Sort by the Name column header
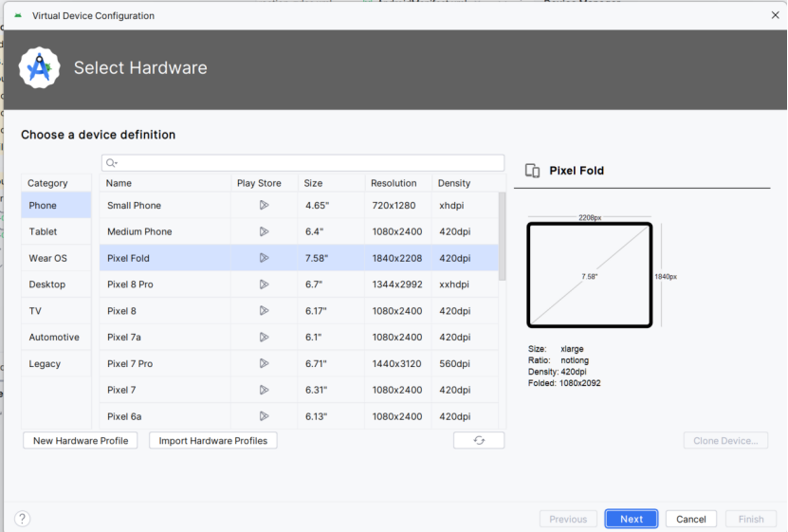 point(165,183)
